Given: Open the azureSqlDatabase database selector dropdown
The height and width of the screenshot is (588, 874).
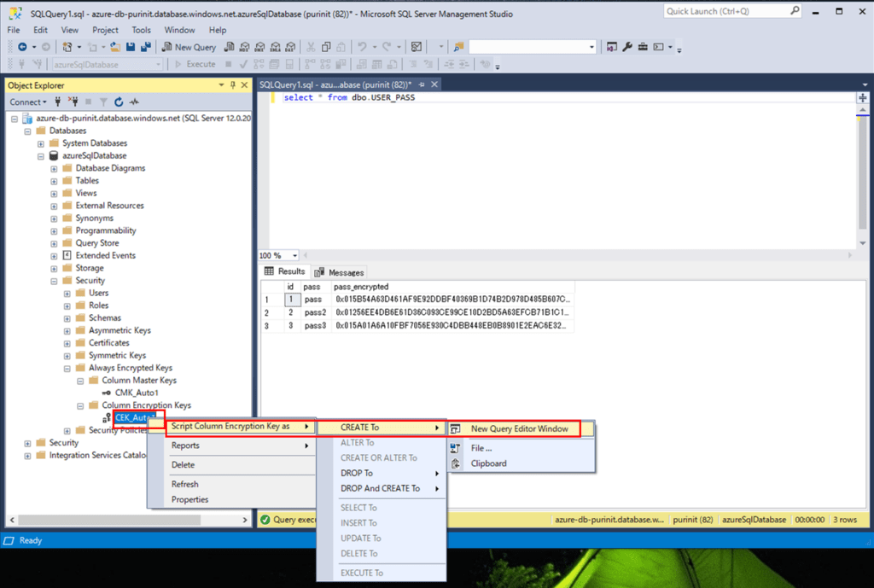Looking at the screenshot, I should point(158,65).
